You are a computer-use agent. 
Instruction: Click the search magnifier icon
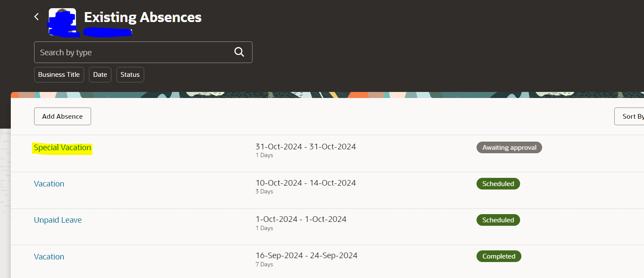pyautogui.click(x=239, y=51)
